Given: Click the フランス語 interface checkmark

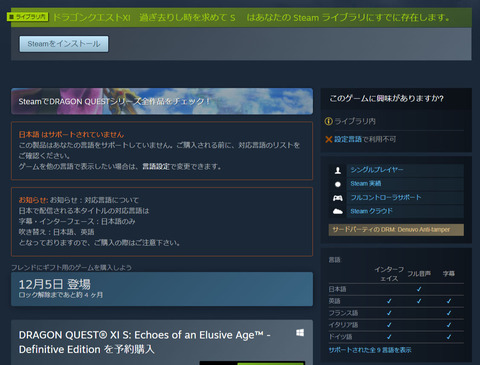Looking at the screenshot, I should [x=389, y=313].
